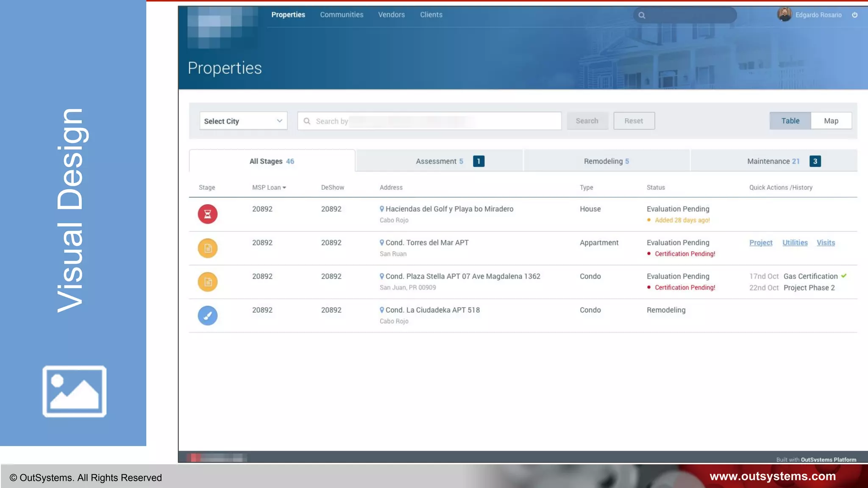Click the power logout icon
Image resolution: width=868 pixels, height=488 pixels.
pos(854,15)
